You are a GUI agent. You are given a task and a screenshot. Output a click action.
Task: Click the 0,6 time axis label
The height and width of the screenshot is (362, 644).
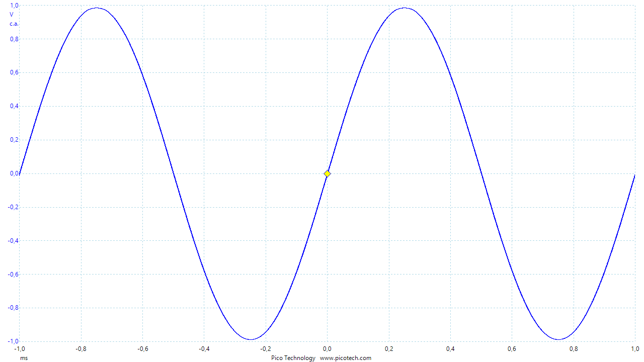(x=512, y=348)
